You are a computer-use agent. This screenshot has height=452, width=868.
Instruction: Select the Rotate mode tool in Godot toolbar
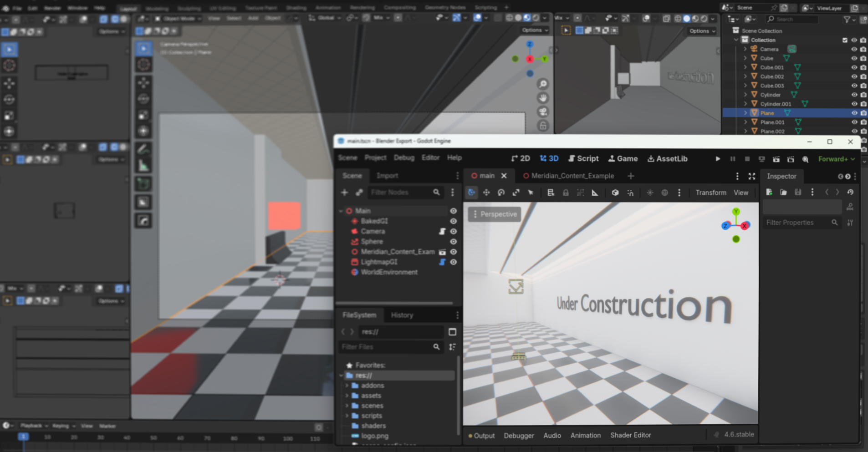pyautogui.click(x=501, y=193)
